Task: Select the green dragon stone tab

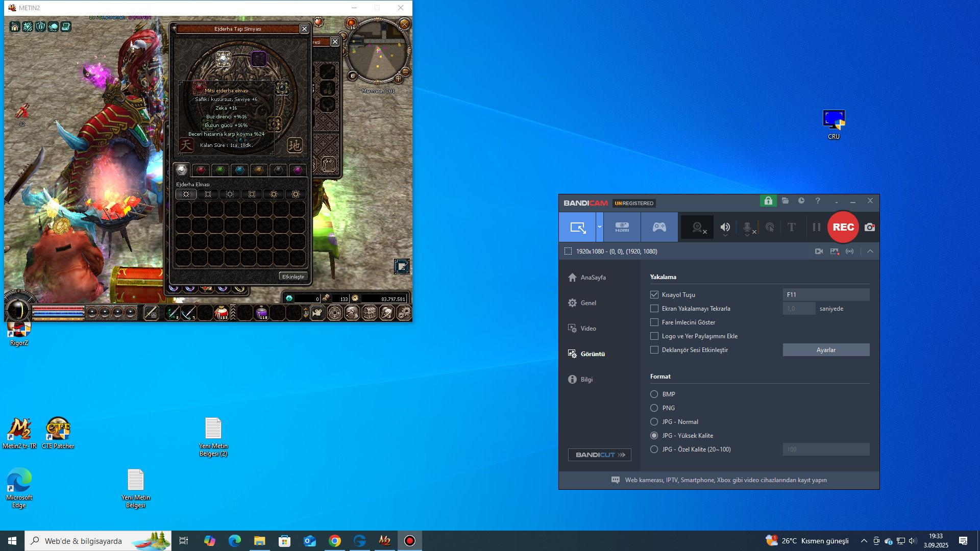Action: coord(220,170)
